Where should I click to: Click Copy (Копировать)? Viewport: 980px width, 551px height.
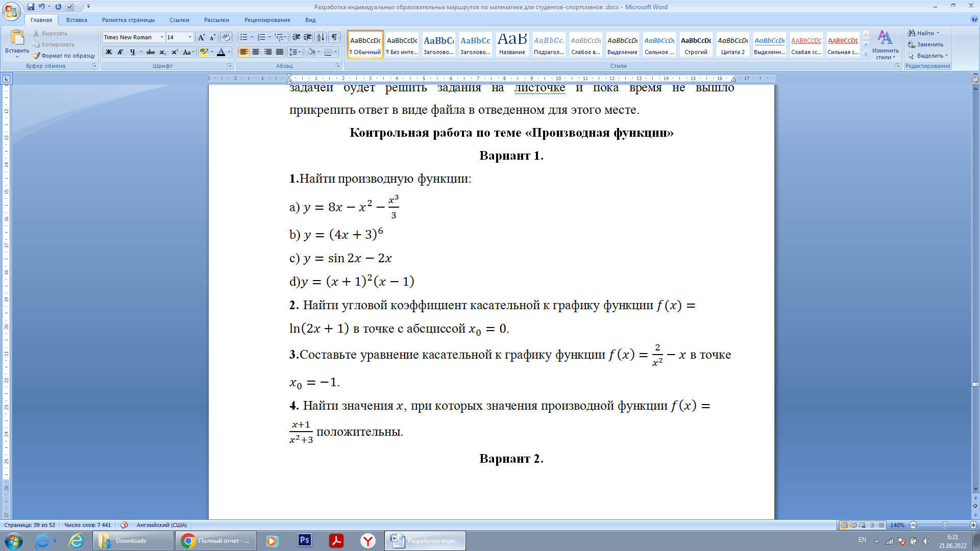pos(53,44)
